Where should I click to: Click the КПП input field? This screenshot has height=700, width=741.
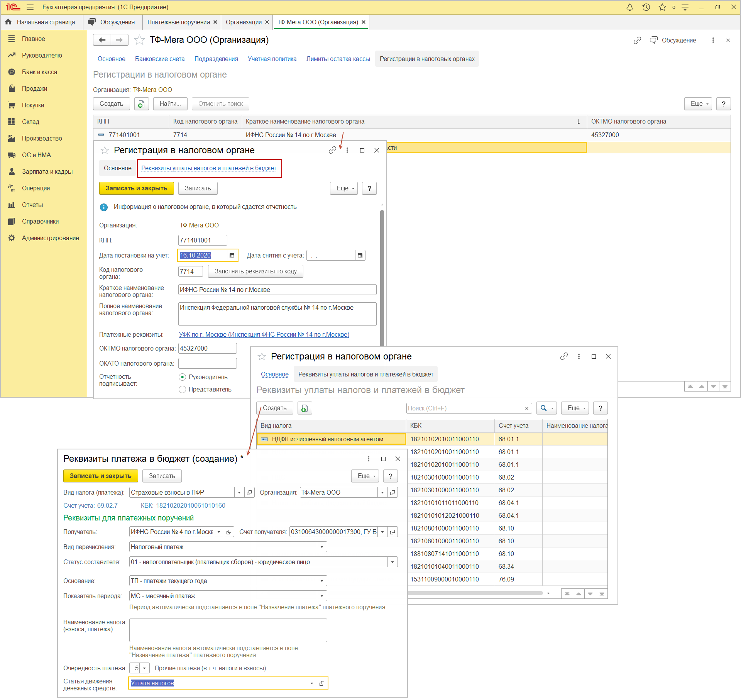pos(203,241)
